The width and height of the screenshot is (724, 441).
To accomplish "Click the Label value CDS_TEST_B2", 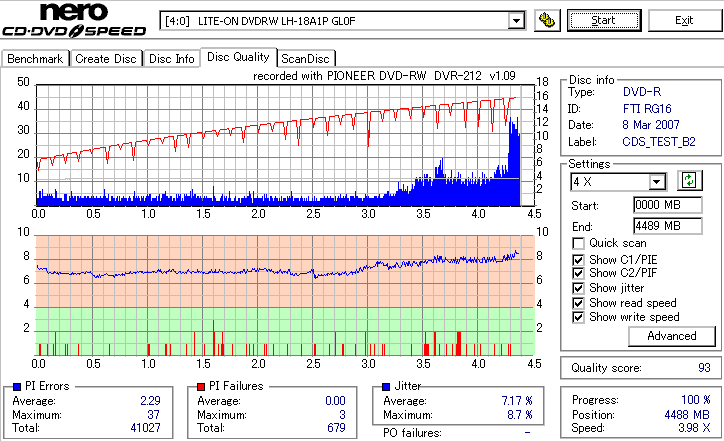I will pyautogui.click(x=659, y=142).
